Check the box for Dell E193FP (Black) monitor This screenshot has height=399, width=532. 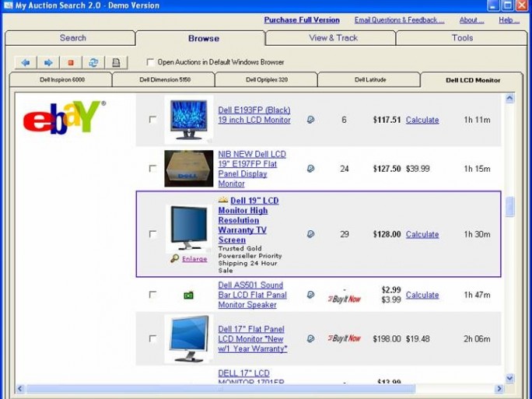(152, 120)
